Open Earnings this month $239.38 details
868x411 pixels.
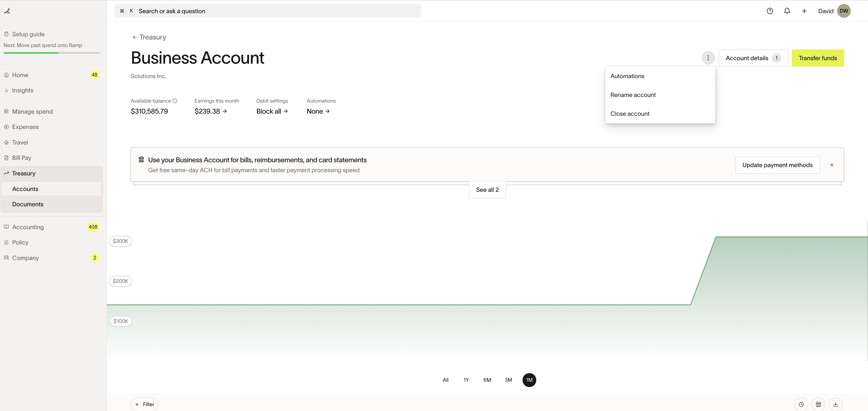coord(211,111)
